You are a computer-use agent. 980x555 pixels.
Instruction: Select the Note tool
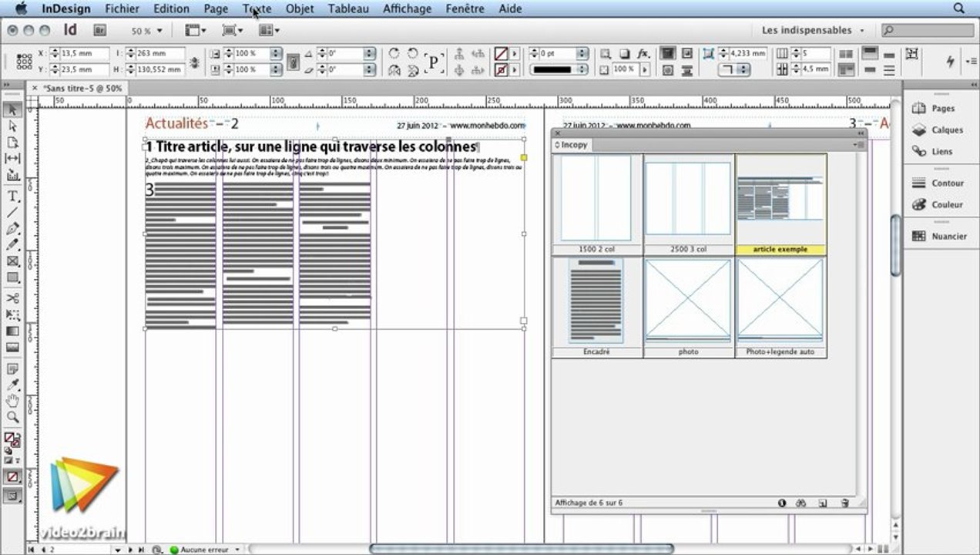click(12, 369)
